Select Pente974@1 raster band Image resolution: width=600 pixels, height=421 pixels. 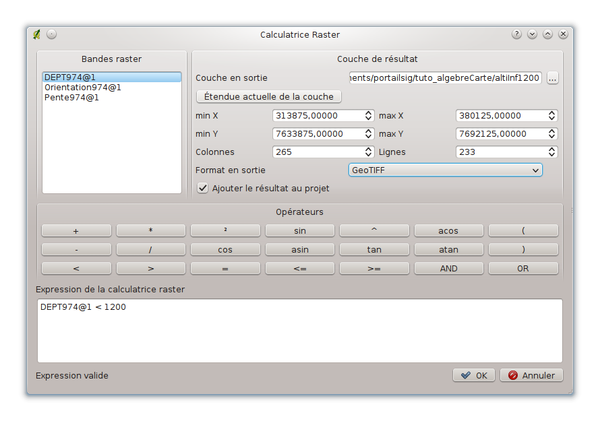[x=70, y=98]
